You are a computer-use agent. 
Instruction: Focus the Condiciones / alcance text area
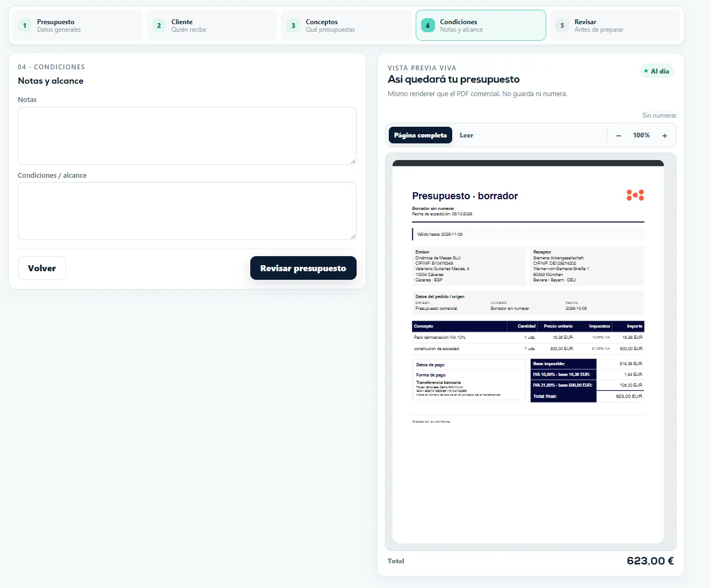(x=187, y=211)
